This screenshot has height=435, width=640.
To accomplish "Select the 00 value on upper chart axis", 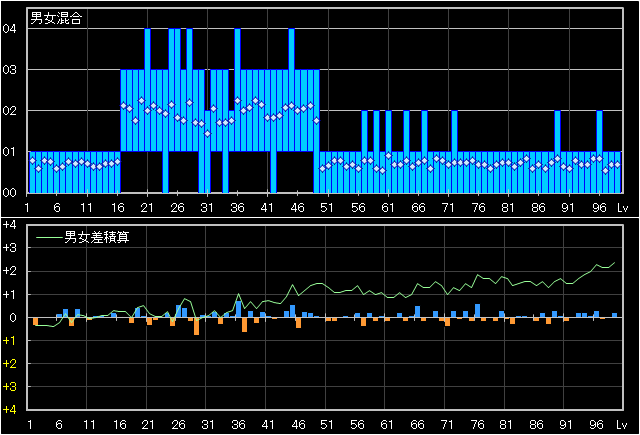I will [9, 193].
